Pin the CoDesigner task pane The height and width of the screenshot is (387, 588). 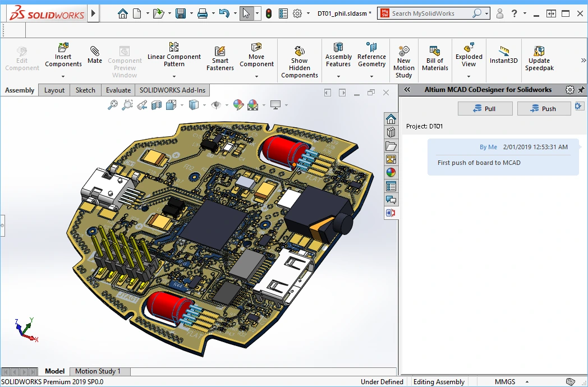pos(581,90)
